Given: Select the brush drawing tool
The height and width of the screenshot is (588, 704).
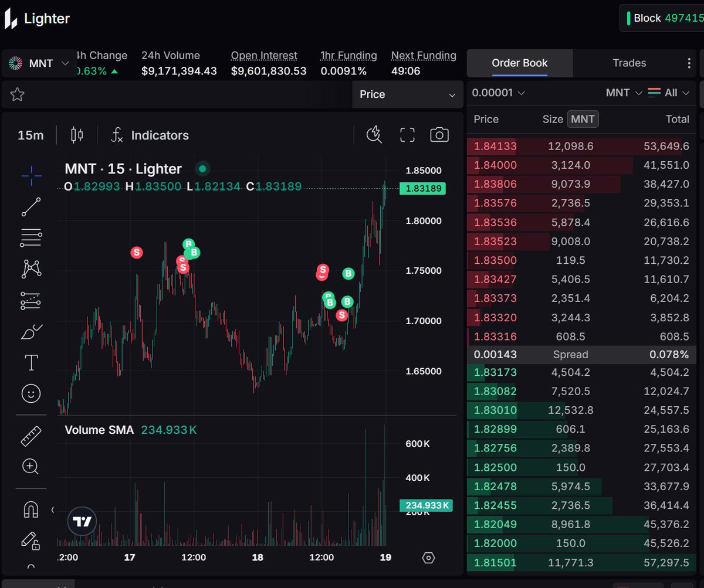Looking at the screenshot, I should (x=31, y=332).
